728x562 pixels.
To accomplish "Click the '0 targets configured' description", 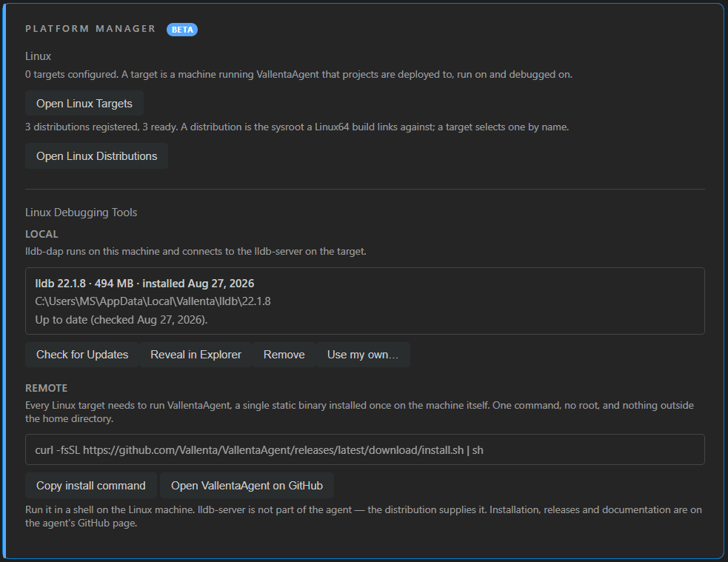I will (x=298, y=75).
